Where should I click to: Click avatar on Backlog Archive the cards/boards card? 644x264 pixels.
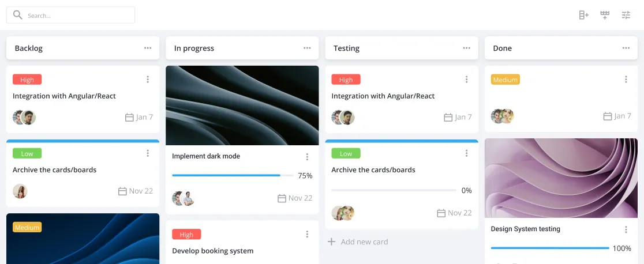coord(20,191)
